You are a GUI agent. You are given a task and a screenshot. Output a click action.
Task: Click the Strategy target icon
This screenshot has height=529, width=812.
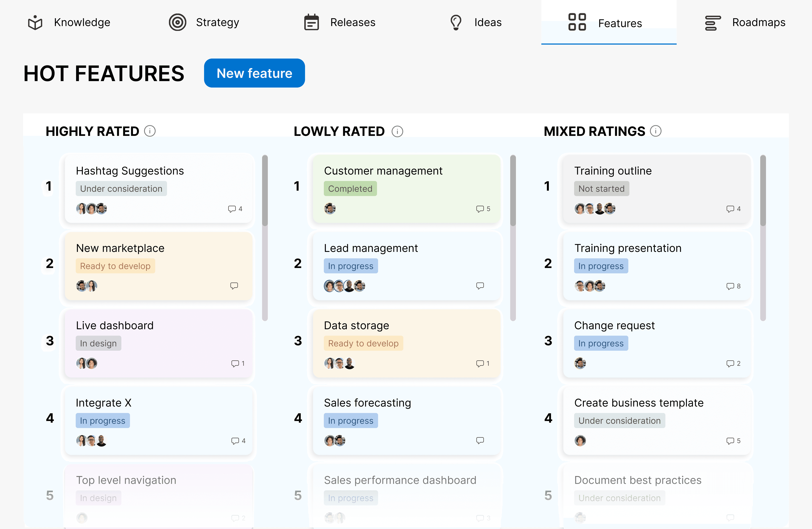pyautogui.click(x=177, y=23)
